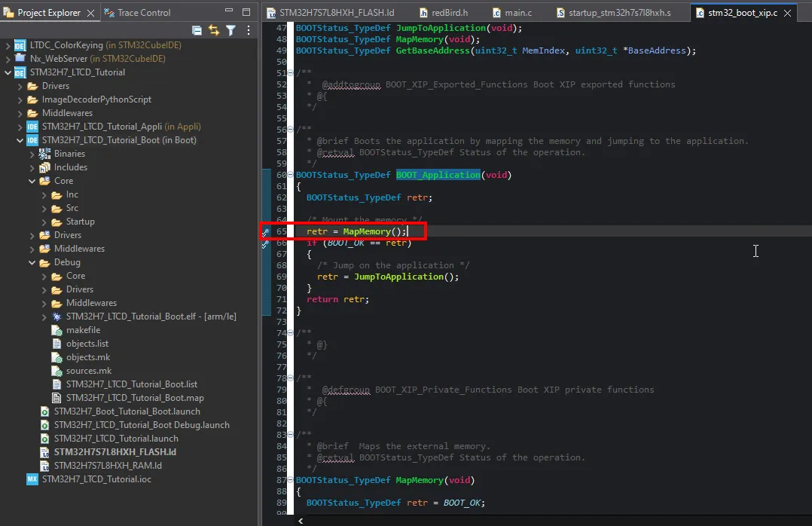Collapse the comment fold at line 51
This screenshot has width=812, height=526.
290,73
